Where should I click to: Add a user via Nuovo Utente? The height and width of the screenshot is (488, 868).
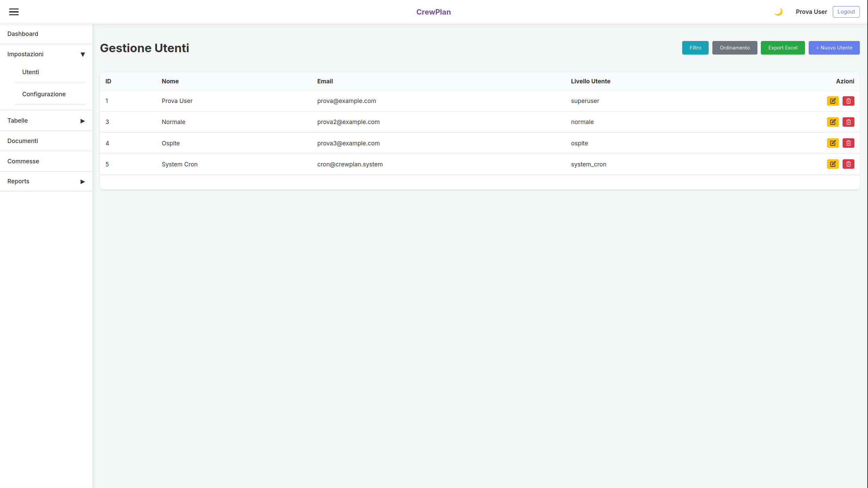click(x=834, y=48)
